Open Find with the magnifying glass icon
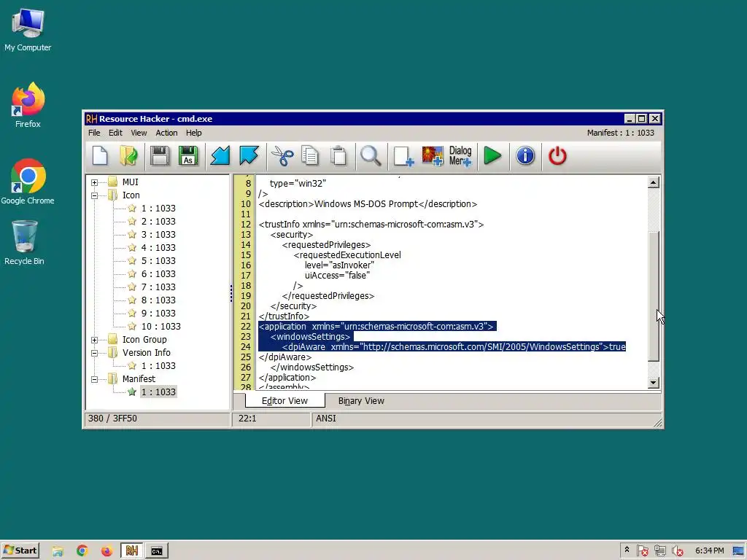The height and width of the screenshot is (560, 747). click(371, 156)
